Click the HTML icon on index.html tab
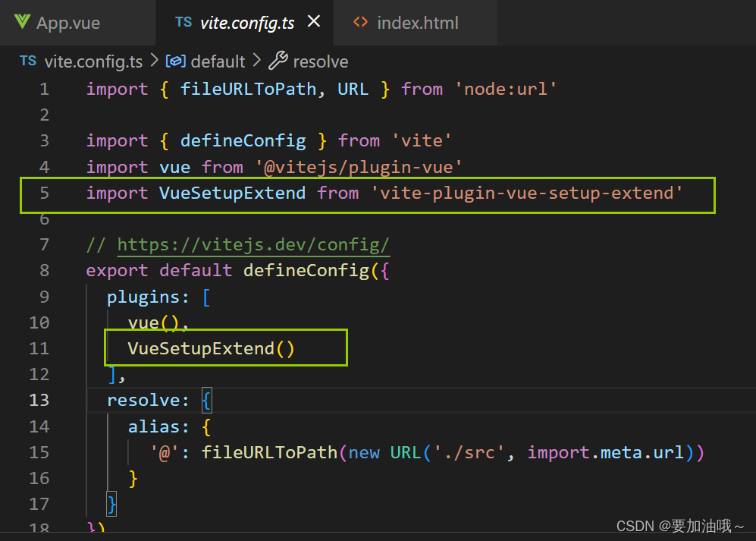The width and height of the screenshot is (756, 541). (x=362, y=22)
